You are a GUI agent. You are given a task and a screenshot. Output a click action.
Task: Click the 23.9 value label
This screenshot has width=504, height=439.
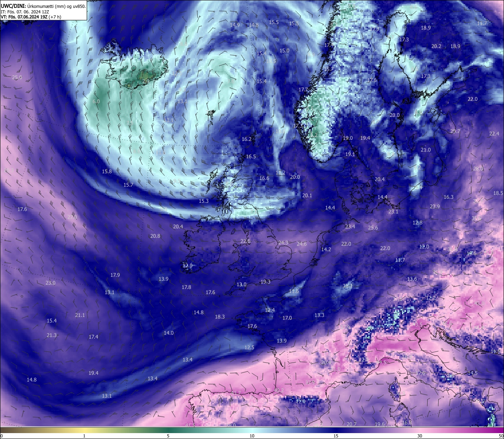pos(435,206)
